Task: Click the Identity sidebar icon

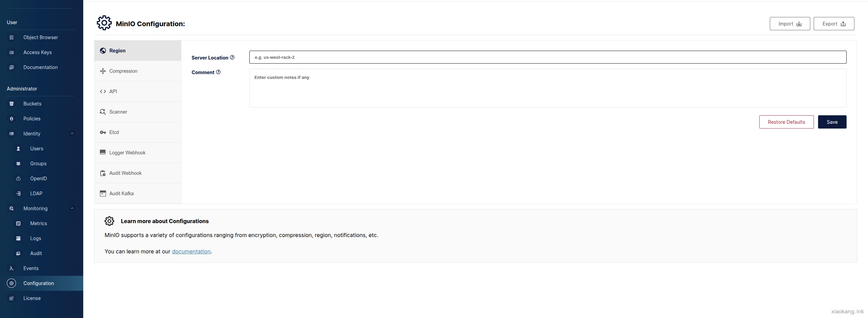Action: coord(12,134)
